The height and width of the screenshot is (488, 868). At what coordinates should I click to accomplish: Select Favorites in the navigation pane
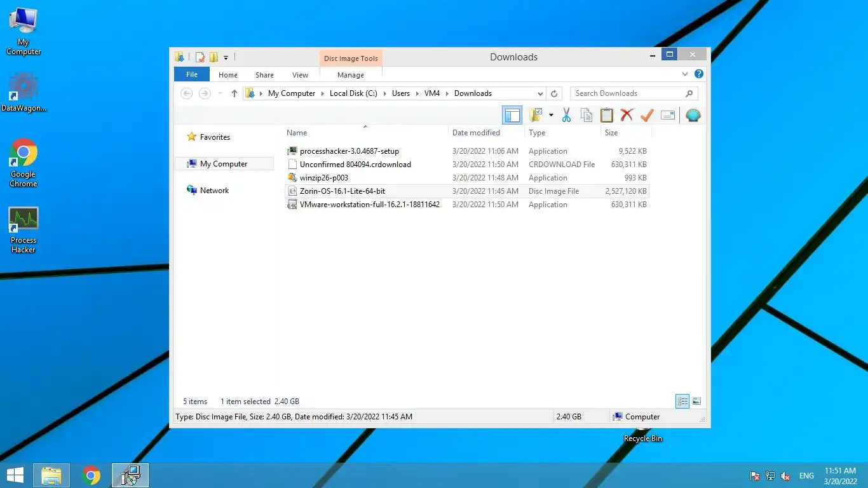[x=215, y=137]
